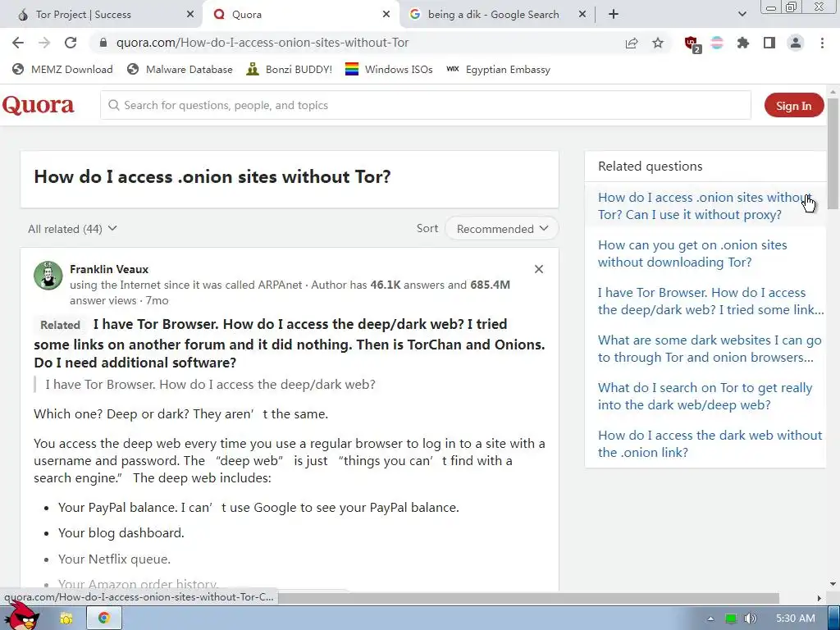Bookmark this page with star icon
This screenshot has height=630, width=840.
[658, 43]
